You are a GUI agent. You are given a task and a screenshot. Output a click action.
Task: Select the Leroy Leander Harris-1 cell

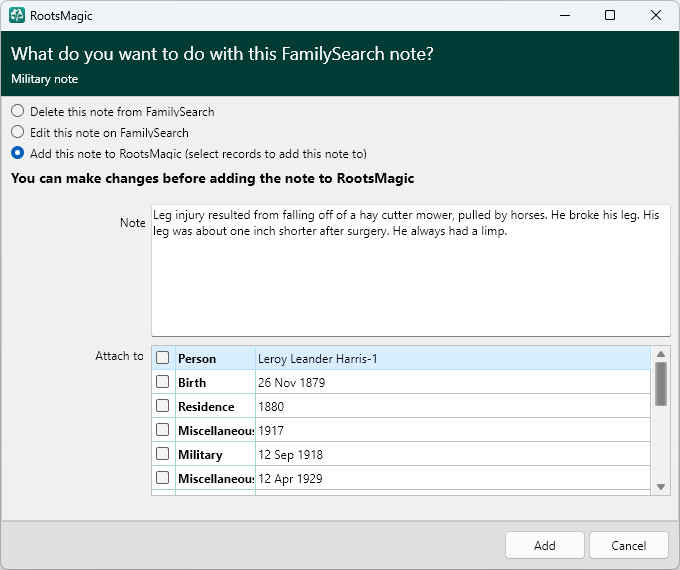tap(453, 358)
